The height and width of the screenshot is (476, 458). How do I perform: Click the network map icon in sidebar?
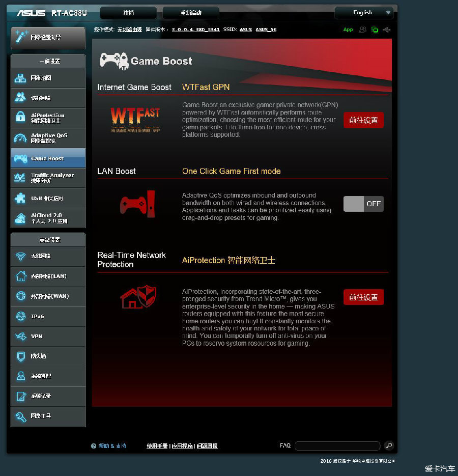pyautogui.click(x=20, y=78)
